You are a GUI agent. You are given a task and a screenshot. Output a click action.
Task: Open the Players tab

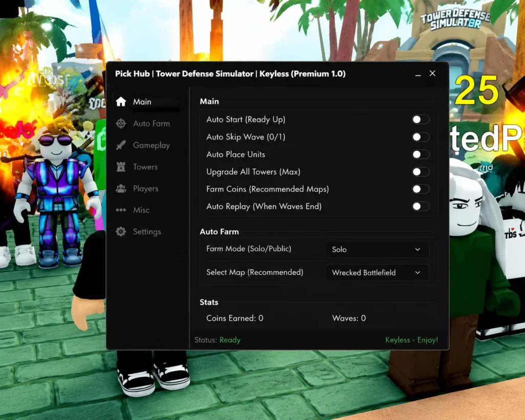146,189
